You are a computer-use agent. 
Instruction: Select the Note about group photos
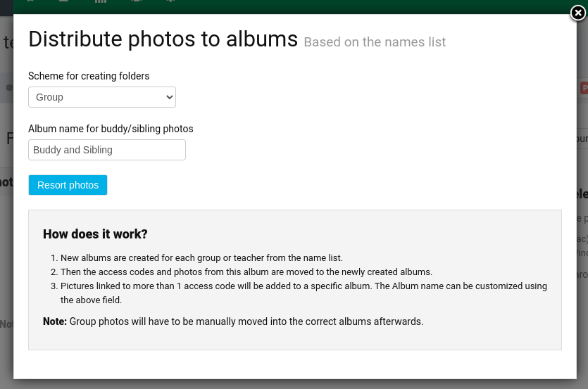click(x=233, y=321)
